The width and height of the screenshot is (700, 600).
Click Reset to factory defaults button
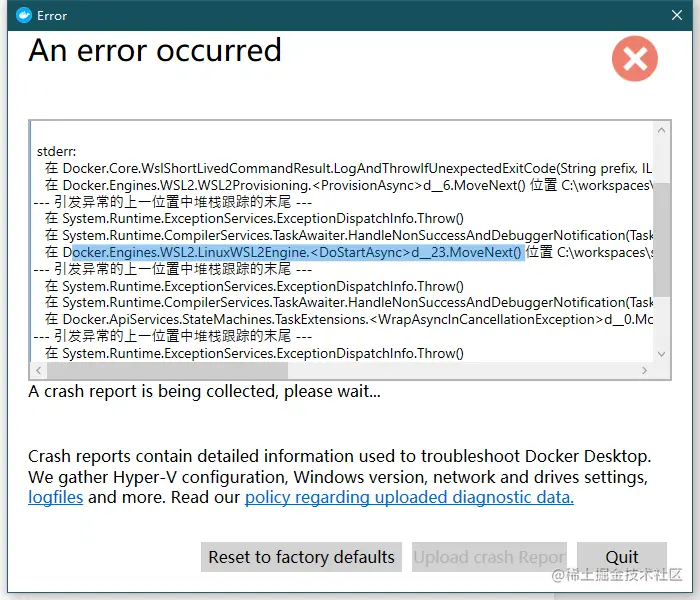click(301, 557)
